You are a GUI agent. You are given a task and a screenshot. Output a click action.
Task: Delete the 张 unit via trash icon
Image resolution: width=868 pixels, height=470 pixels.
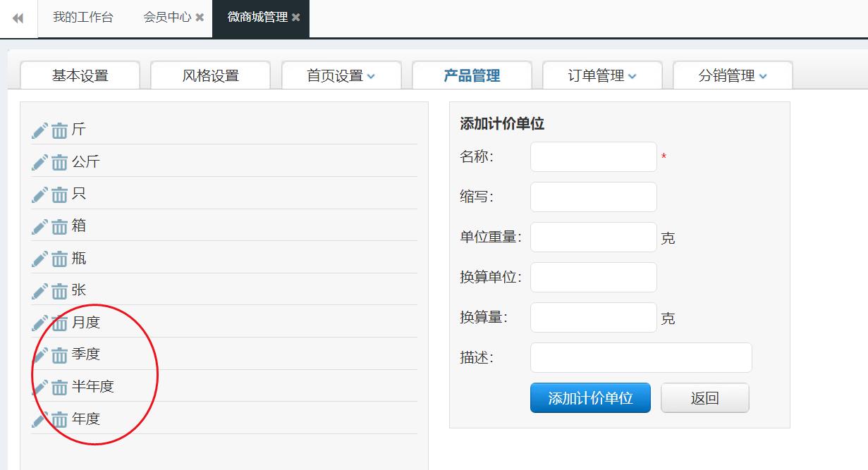coord(59,291)
